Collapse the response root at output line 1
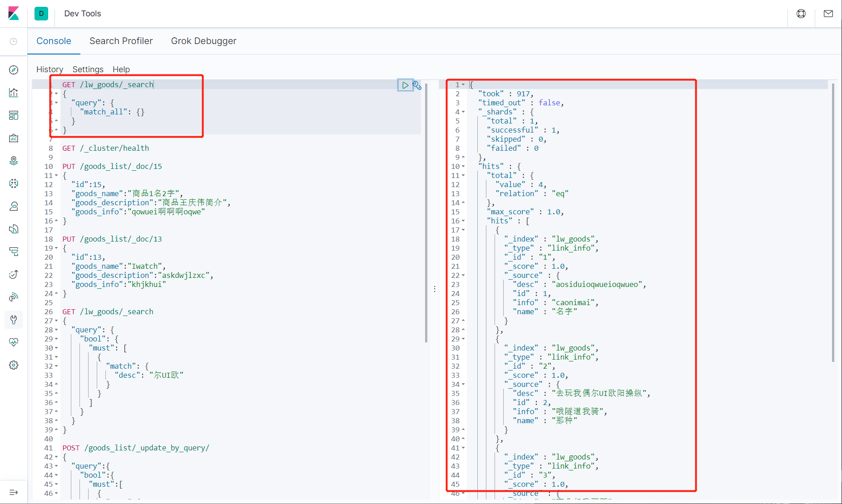 click(463, 85)
